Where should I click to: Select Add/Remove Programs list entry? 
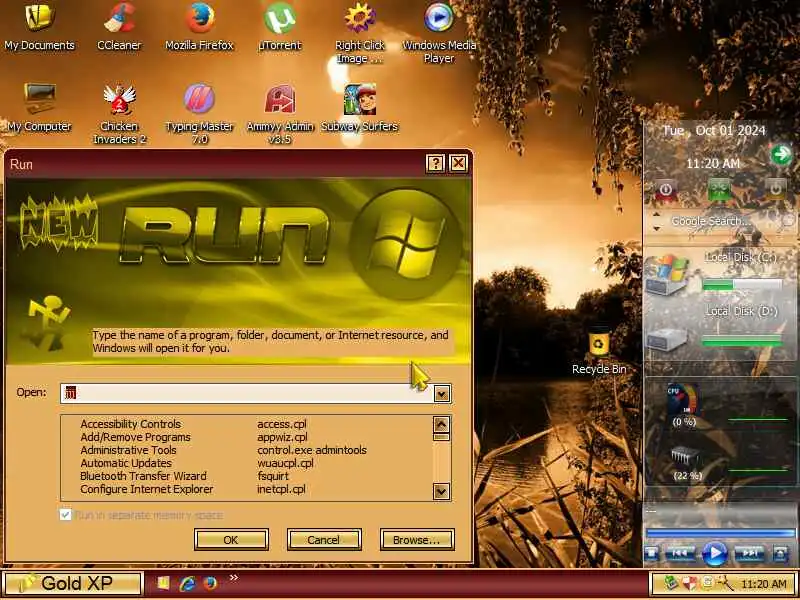click(135, 437)
